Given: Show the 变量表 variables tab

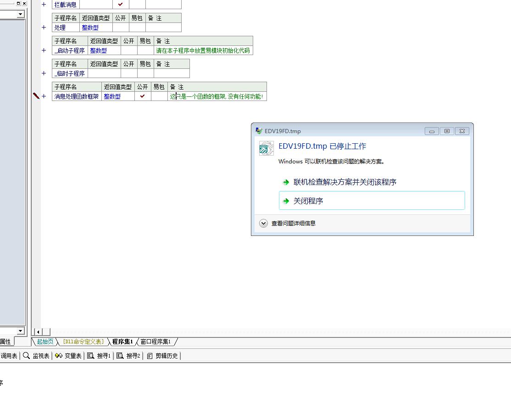Looking at the screenshot, I should click(x=68, y=356).
